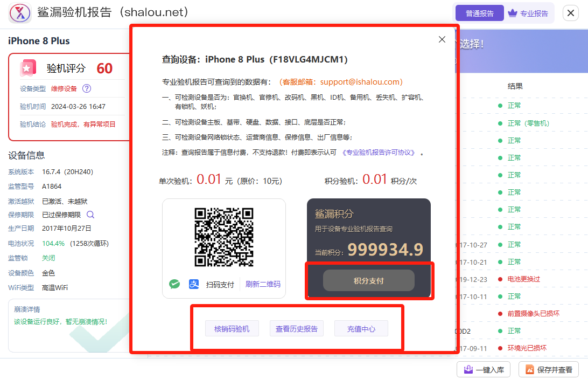Click the support@ishalou.com email address
This screenshot has width=588, height=379.
pos(359,82)
